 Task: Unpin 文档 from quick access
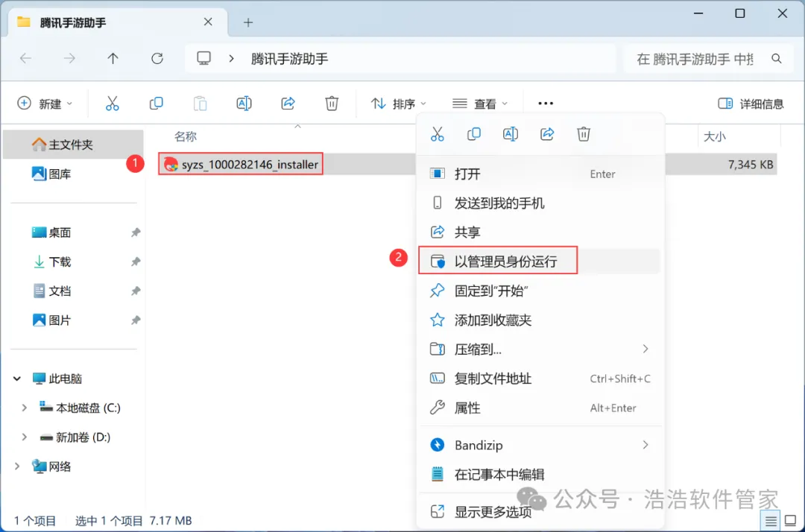[136, 291]
